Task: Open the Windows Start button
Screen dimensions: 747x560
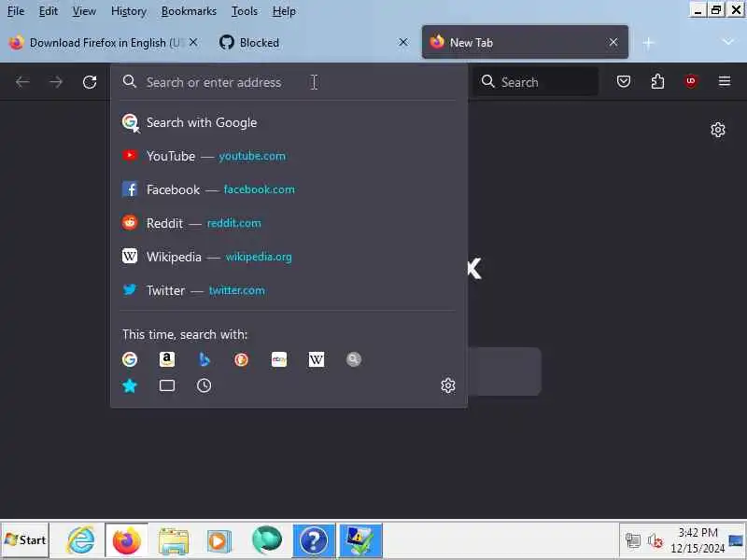Action: tap(25, 540)
